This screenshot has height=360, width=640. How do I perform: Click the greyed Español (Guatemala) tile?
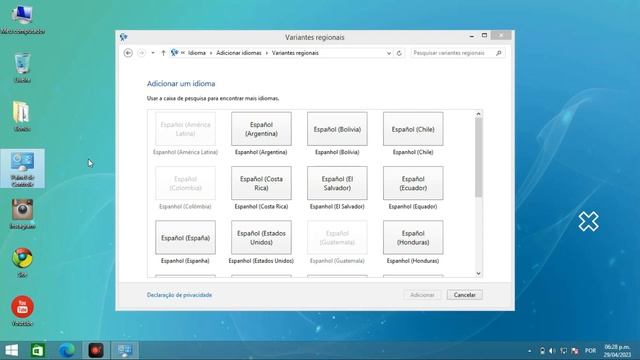[x=337, y=238]
